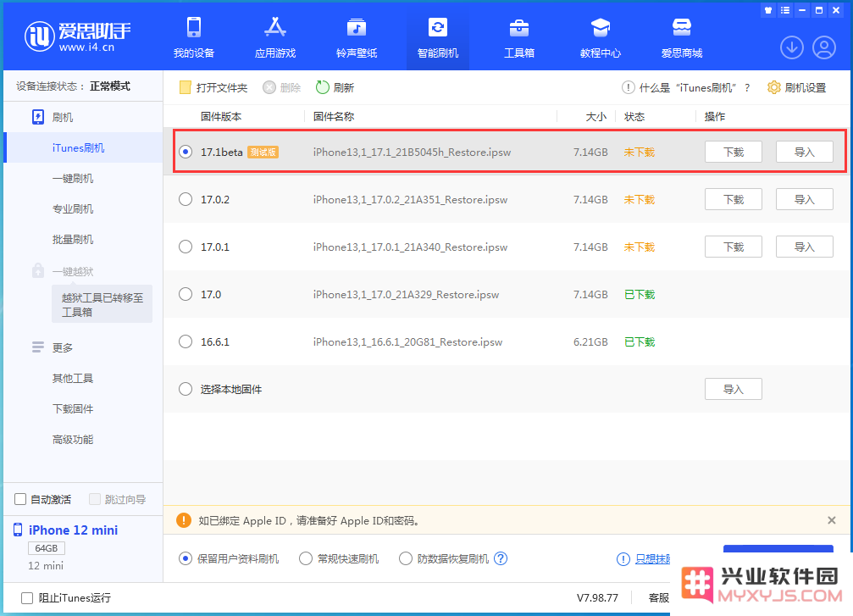
Task: Click 导入 for 17.0.1 firmware
Action: pyautogui.click(x=804, y=247)
